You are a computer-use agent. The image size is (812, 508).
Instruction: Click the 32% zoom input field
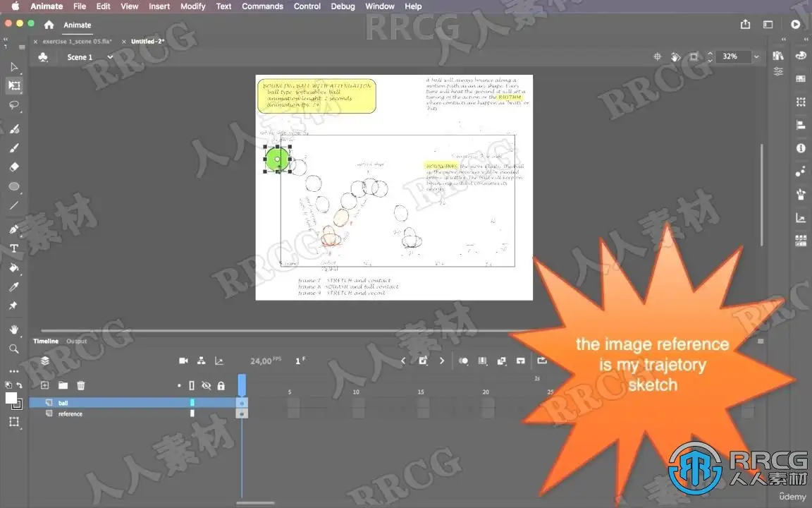click(733, 56)
